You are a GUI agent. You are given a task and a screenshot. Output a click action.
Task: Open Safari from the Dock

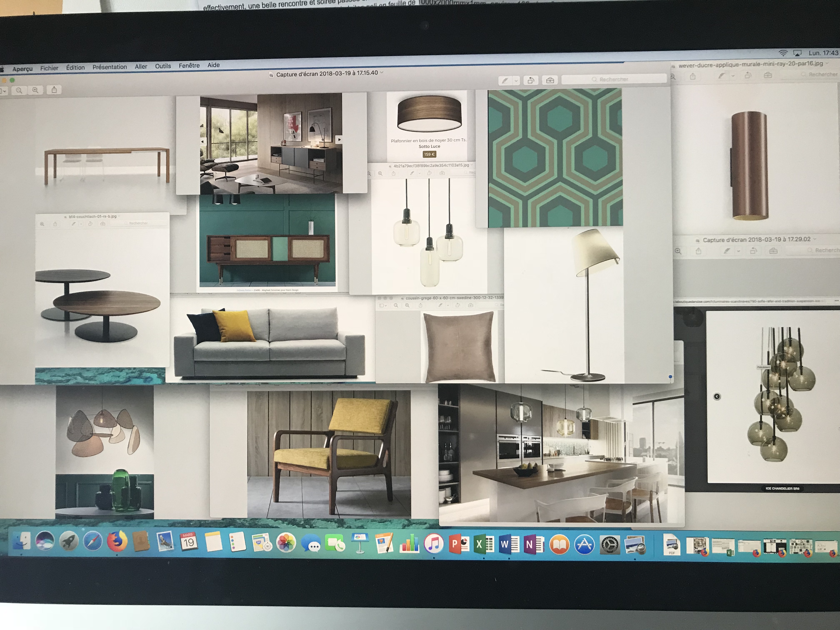pos(93,541)
